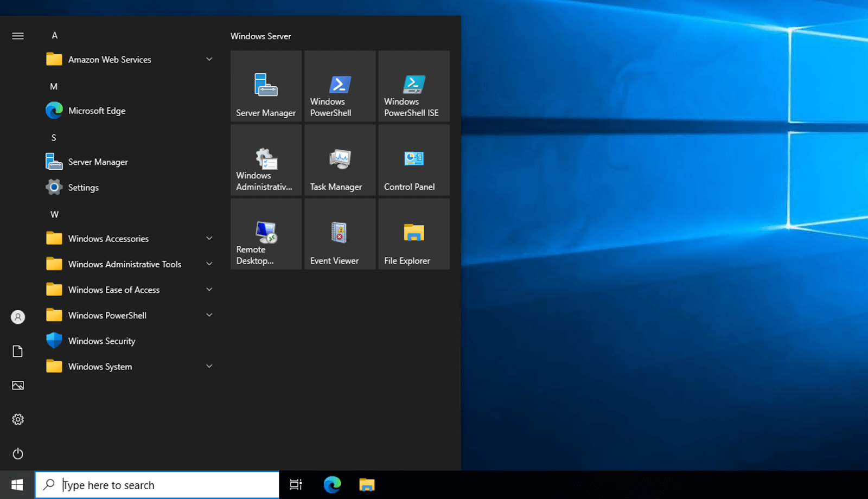Open the Windows Administrative Tools folder in list
This screenshot has height=499, width=868.
pyautogui.click(x=130, y=264)
